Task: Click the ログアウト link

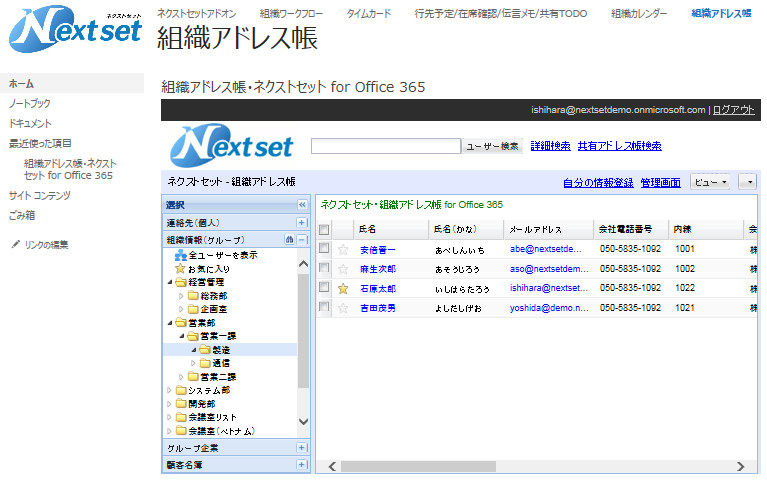Action: (x=733, y=110)
